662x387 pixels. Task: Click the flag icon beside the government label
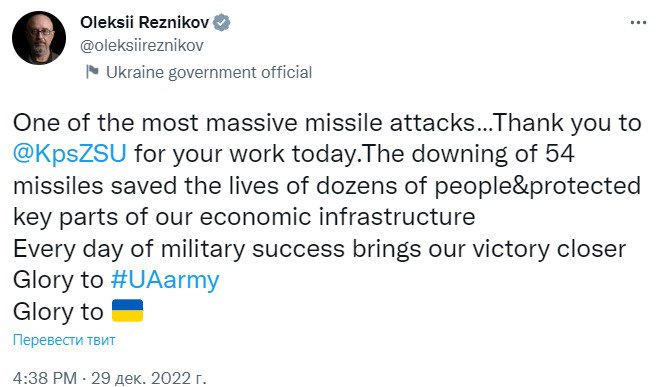(x=92, y=72)
